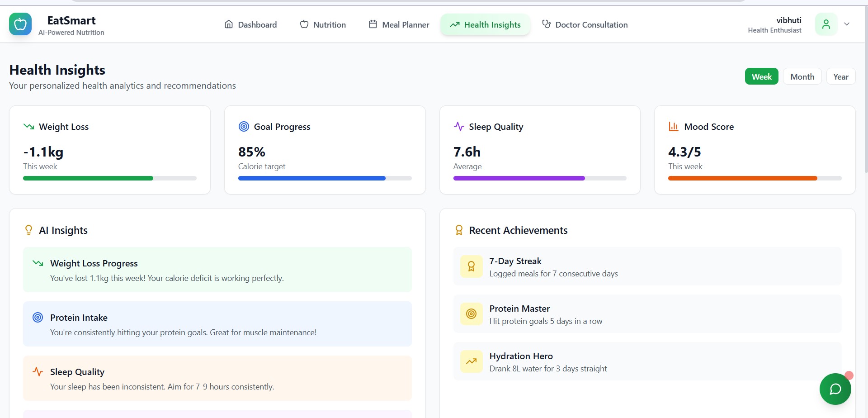Click the 'Protein Master' achievement title

point(520,309)
